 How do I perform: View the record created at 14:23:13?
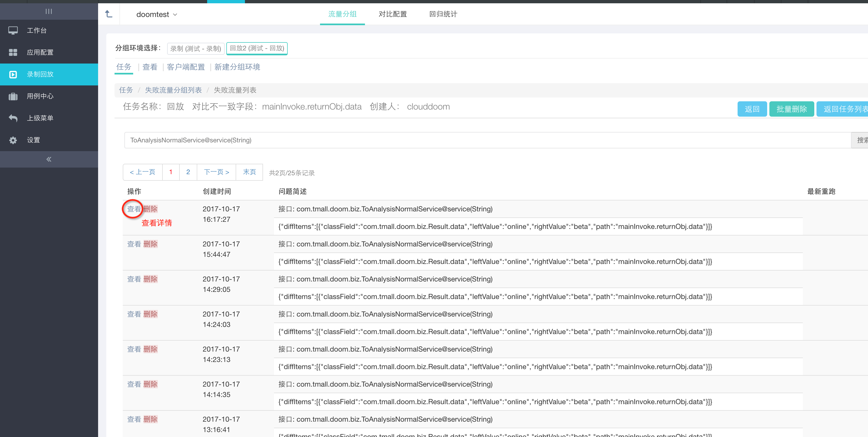[x=134, y=349]
